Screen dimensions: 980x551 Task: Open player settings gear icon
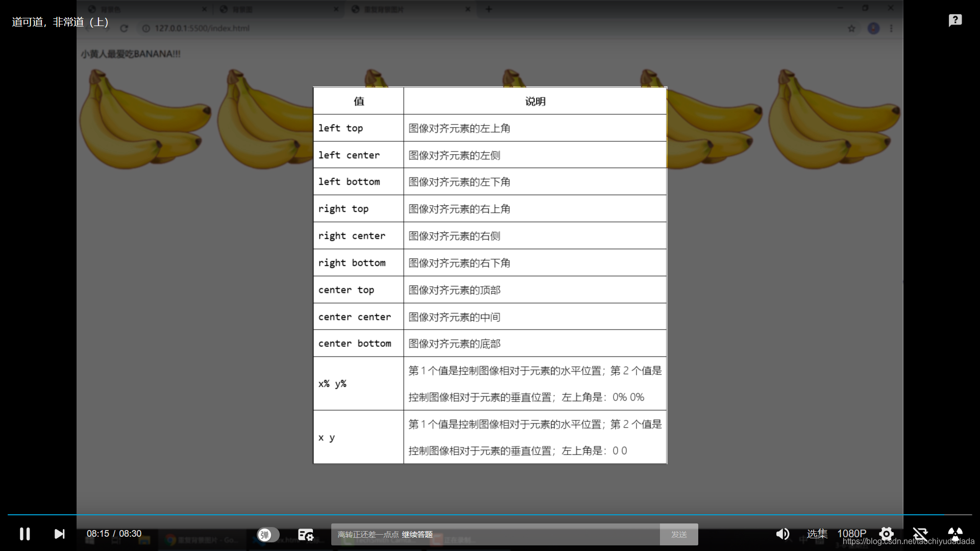(886, 534)
